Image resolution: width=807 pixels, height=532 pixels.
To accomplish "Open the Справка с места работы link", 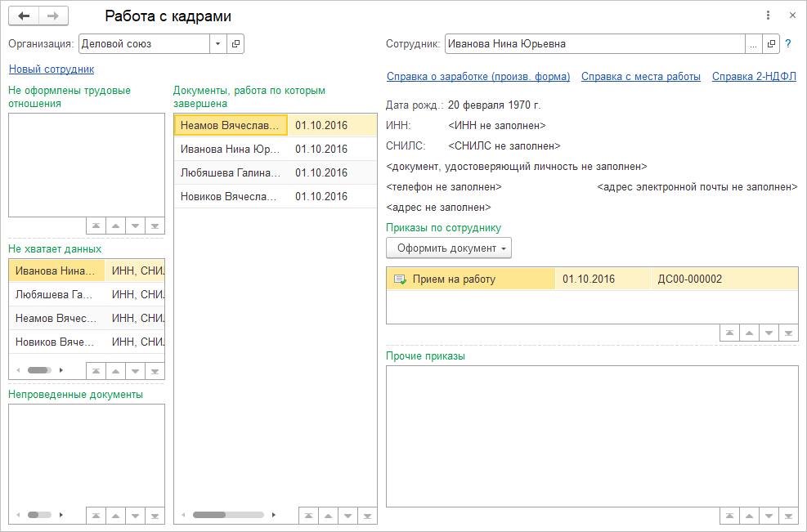I will pyautogui.click(x=640, y=77).
